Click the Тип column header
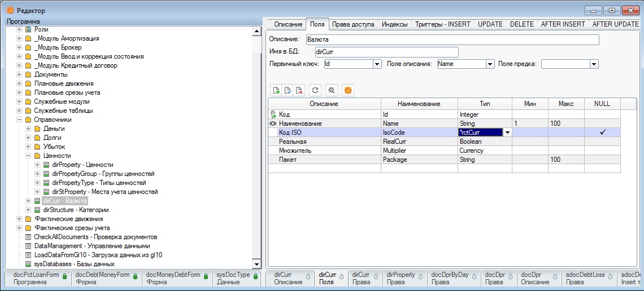Viewport: 644px width, 291px height. click(484, 104)
